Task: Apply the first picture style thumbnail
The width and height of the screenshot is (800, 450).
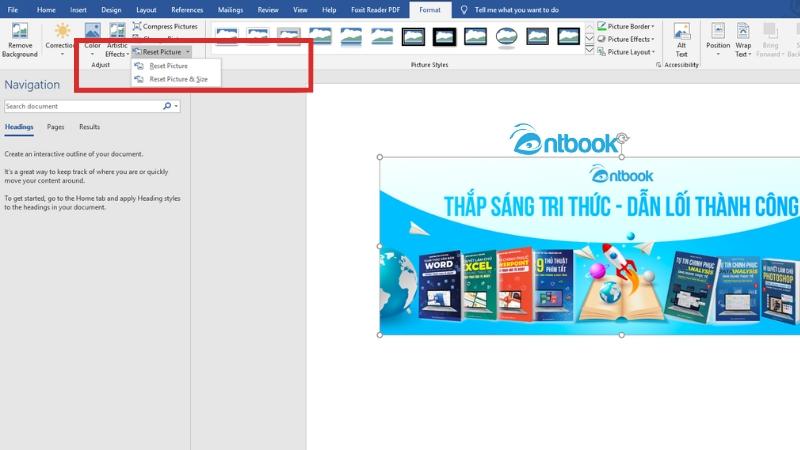Action: point(227,37)
